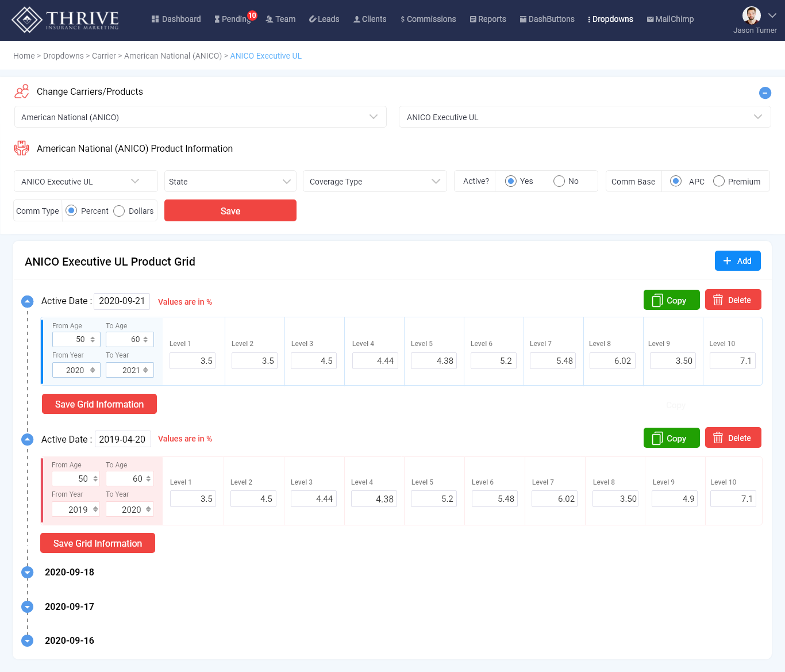The image size is (785, 672).
Task: Open the Commissions page
Action: pos(428,19)
